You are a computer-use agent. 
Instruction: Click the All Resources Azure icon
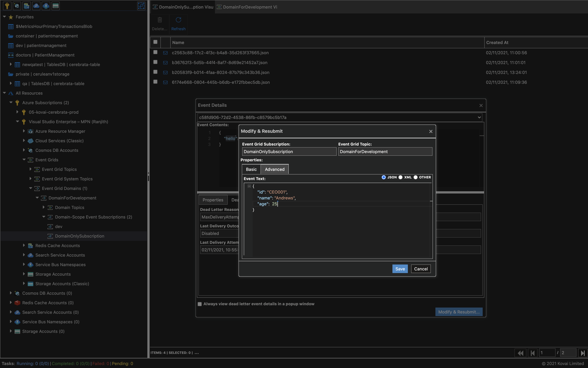[11, 93]
